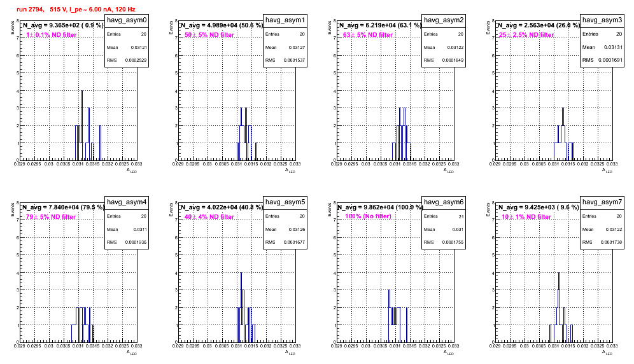Click the Mean value 0.03121 in havg_asym0
This screenshot has height=364, width=634.
[139, 47]
